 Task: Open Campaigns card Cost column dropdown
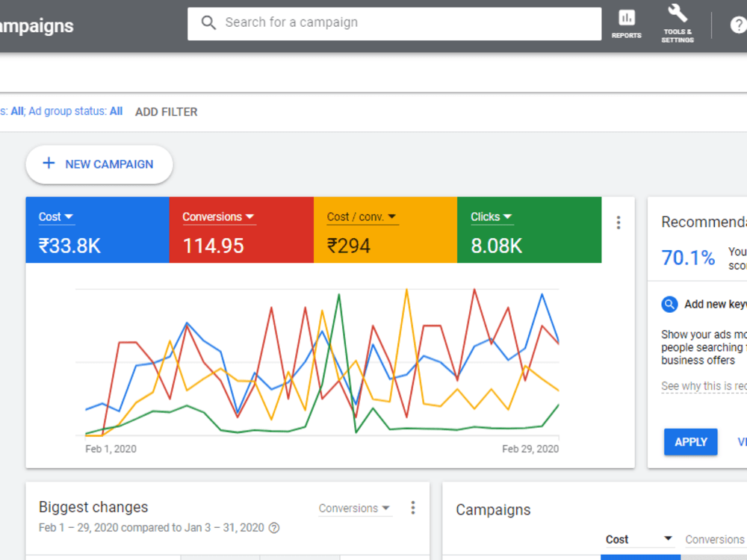(x=639, y=540)
